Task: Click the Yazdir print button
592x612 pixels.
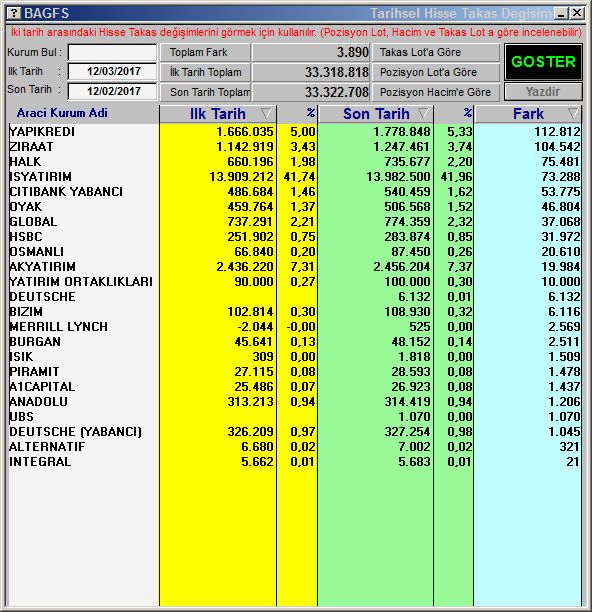Action: [543, 92]
